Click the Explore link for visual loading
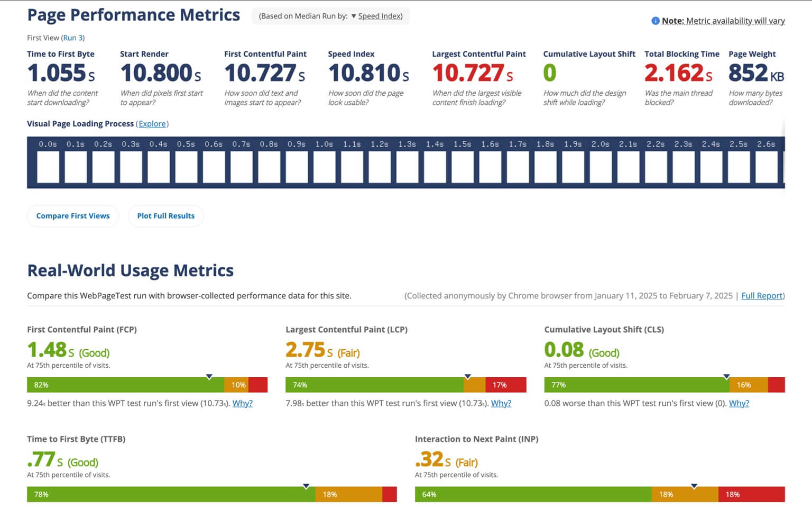This screenshot has height=508, width=812. [x=152, y=124]
